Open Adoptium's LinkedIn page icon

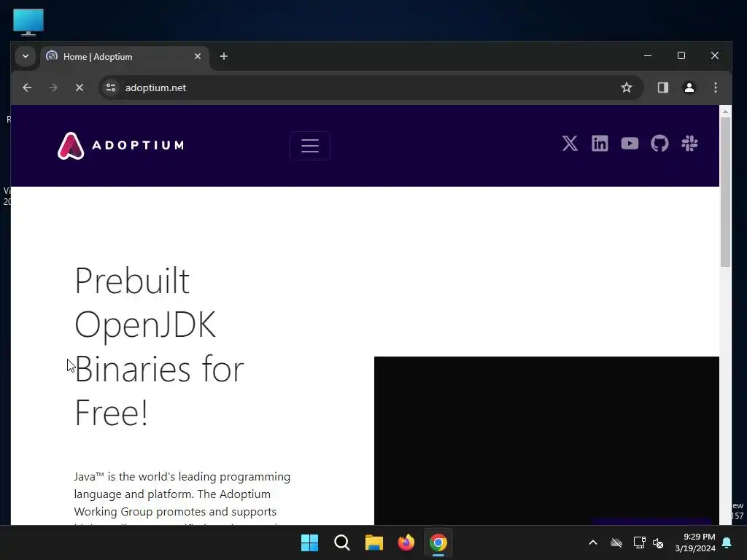600,144
